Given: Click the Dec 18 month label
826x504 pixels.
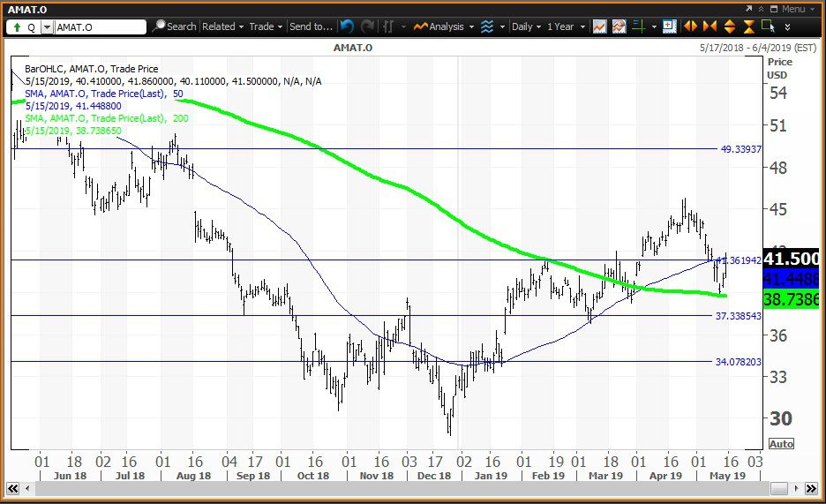Looking at the screenshot, I should (x=433, y=476).
